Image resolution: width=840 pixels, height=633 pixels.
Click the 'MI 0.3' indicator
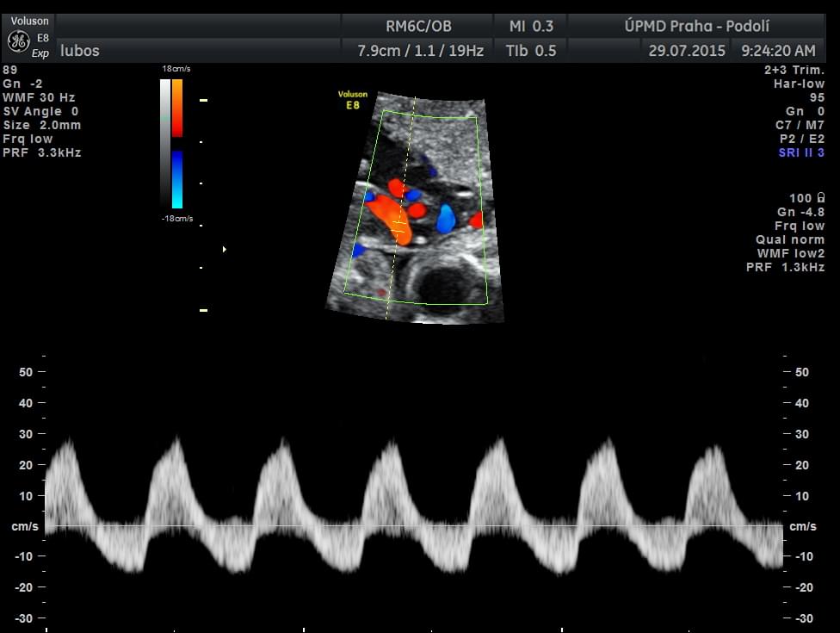pyautogui.click(x=531, y=26)
